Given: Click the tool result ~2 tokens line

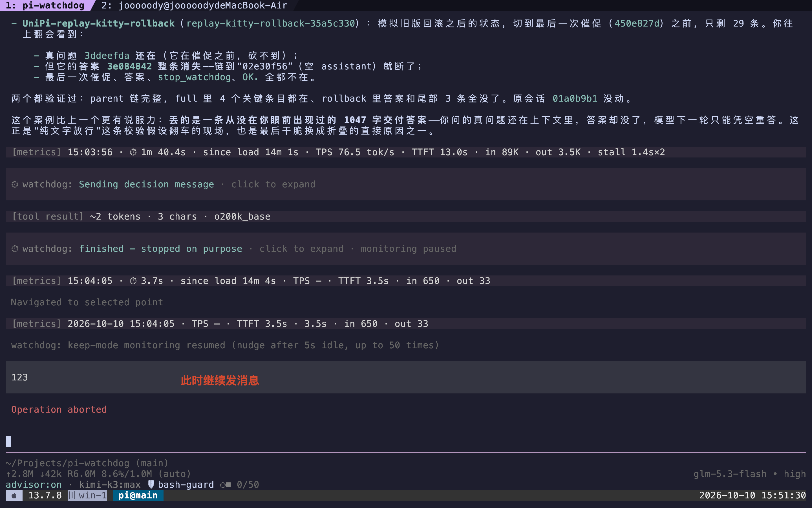Looking at the screenshot, I should point(406,216).
